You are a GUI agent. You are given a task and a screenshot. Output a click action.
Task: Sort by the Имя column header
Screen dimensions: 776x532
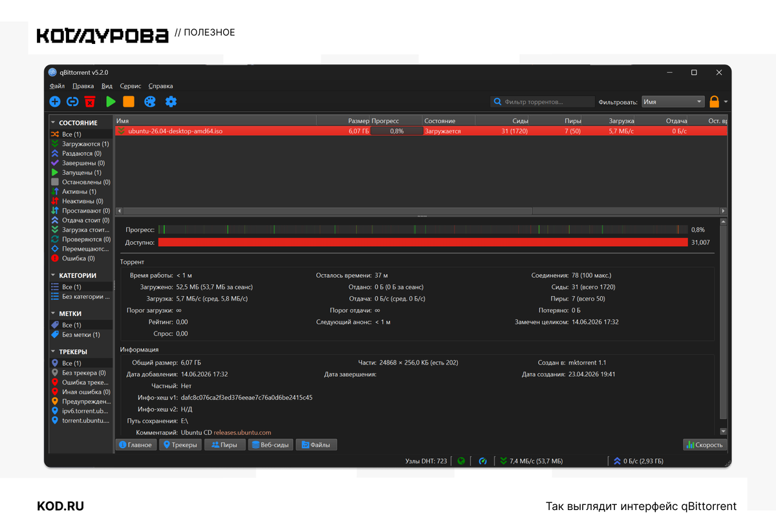(215, 121)
